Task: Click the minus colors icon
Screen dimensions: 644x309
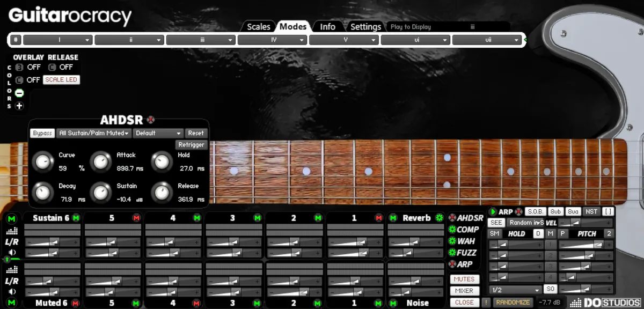Action: tap(19, 93)
